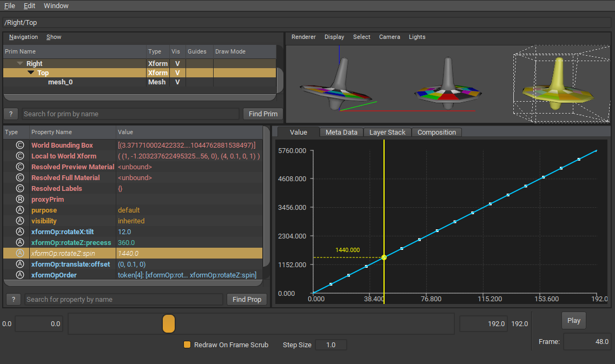Collapse the Right prim tree node

click(x=20, y=64)
